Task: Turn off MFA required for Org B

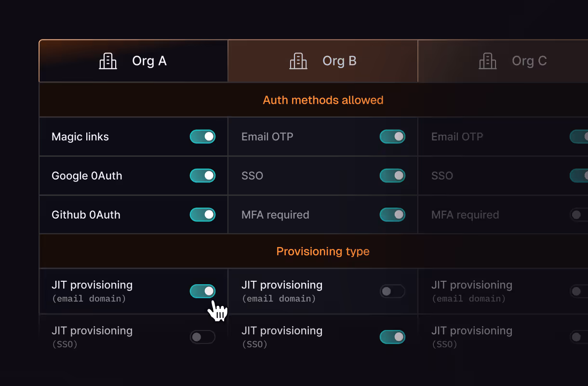Action: coord(392,215)
